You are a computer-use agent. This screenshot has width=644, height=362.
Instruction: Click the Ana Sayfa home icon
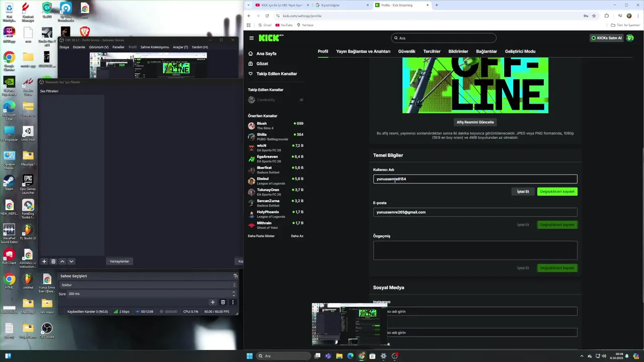[x=251, y=53]
